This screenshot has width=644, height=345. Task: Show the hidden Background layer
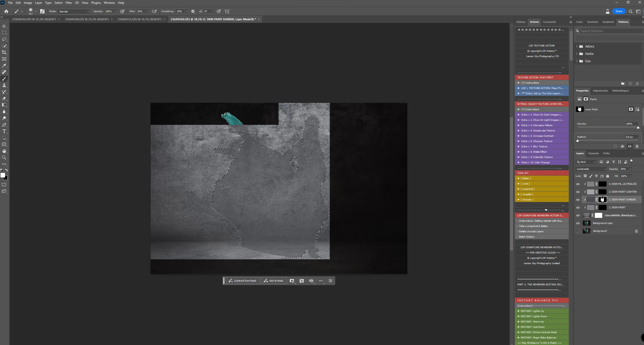[578, 231]
